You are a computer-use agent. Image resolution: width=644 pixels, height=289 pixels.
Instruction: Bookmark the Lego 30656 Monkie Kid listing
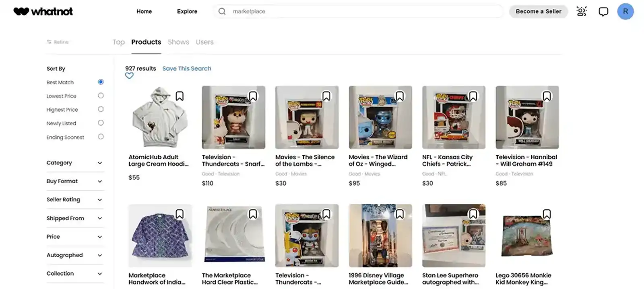(x=547, y=214)
